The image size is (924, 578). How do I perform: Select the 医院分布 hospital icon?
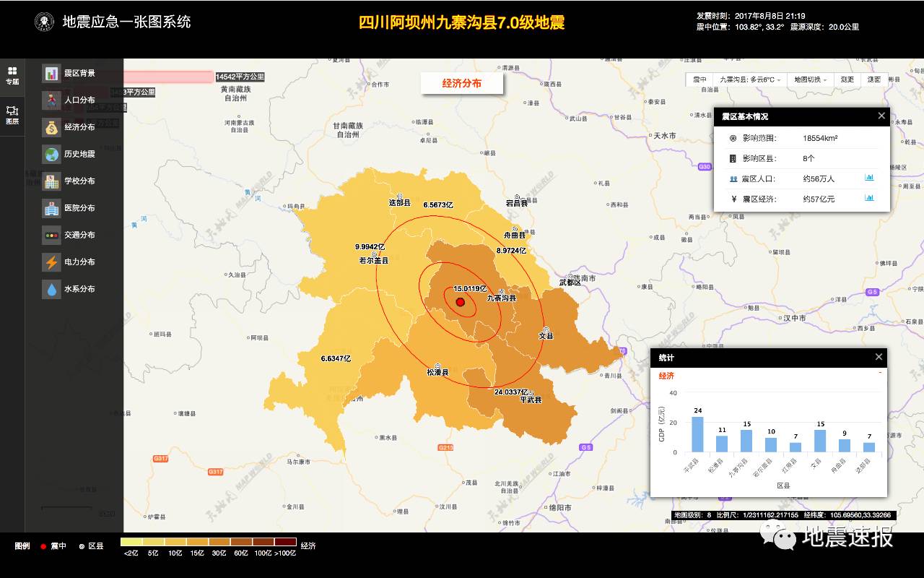(x=51, y=208)
